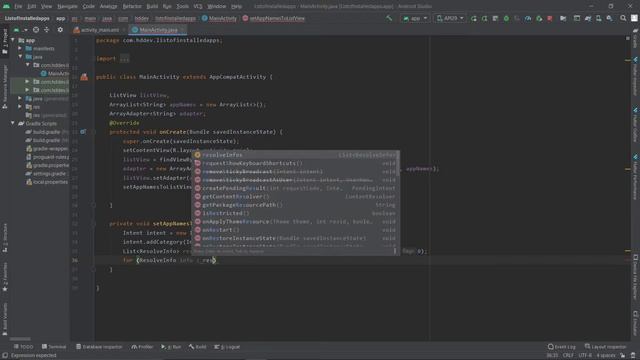The height and width of the screenshot is (360, 640).
Task: Open the Build Variants side tab
Action: pyautogui.click(x=5, y=319)
